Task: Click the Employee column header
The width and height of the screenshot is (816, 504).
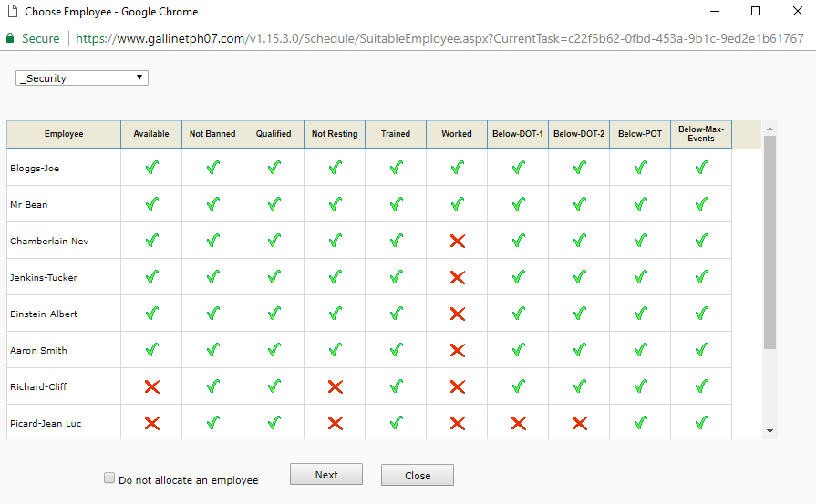Action: pyautogui.click(x=64, y=134)
